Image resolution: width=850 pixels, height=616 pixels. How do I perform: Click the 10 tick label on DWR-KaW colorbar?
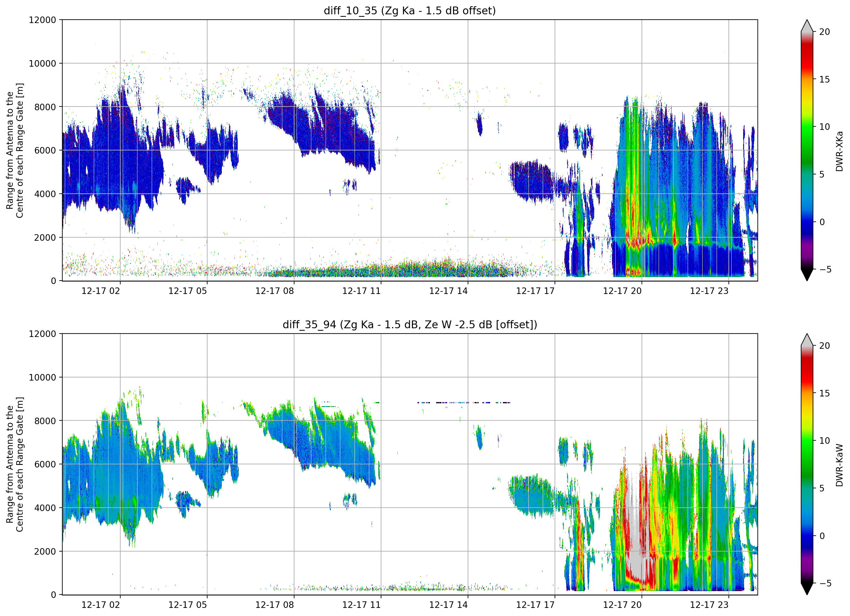click(824, 441)
